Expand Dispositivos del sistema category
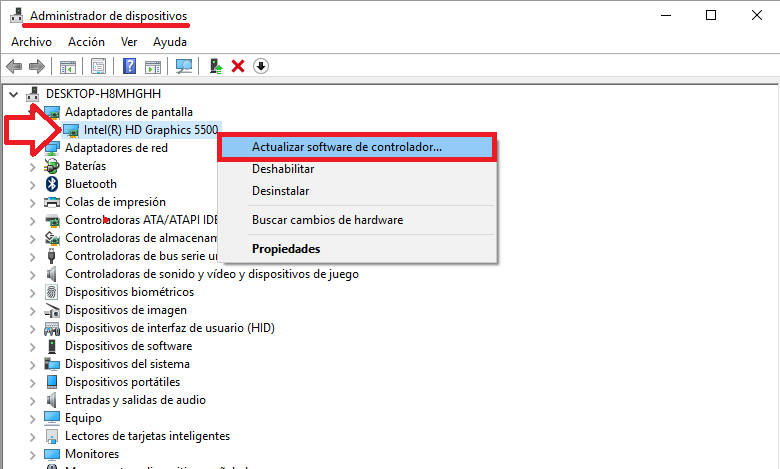The width and height of the screenshot is (780, 469). pos(32,365)
